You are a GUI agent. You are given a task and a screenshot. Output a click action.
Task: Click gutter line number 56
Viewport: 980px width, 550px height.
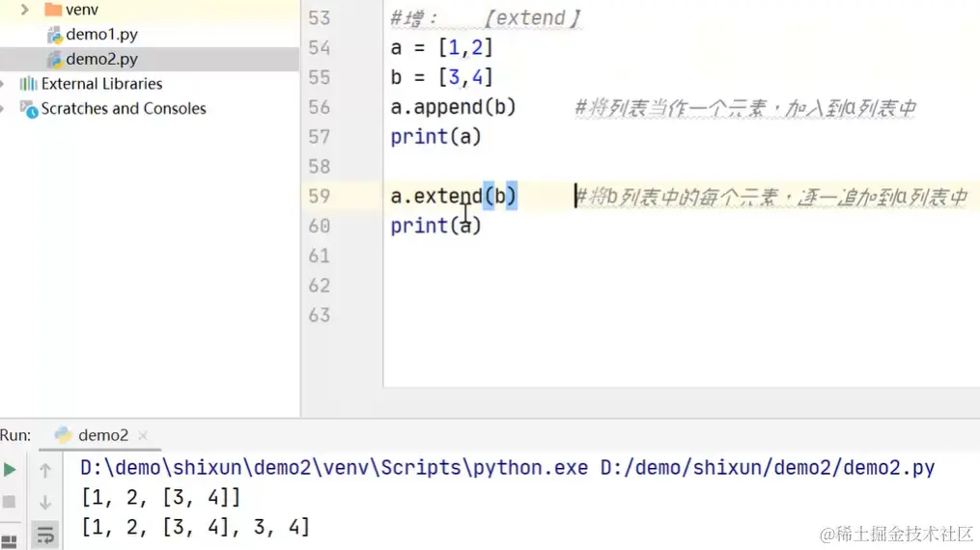click(319, 107)
